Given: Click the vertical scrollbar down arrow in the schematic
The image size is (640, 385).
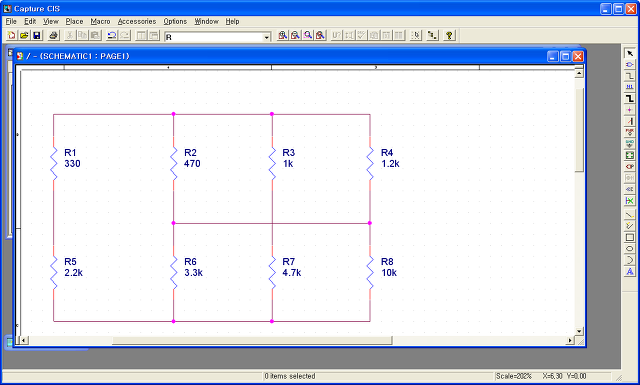Looking at the screenshot, I should 579,331.
